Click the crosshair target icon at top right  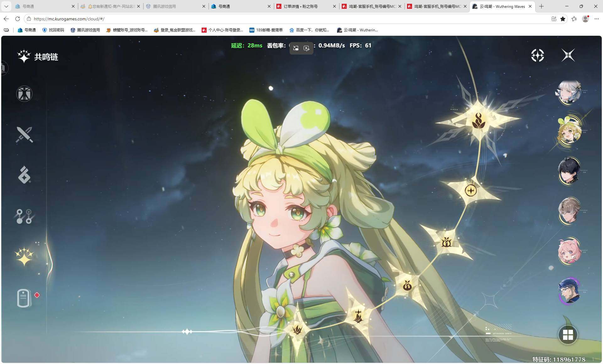(537, 55)
